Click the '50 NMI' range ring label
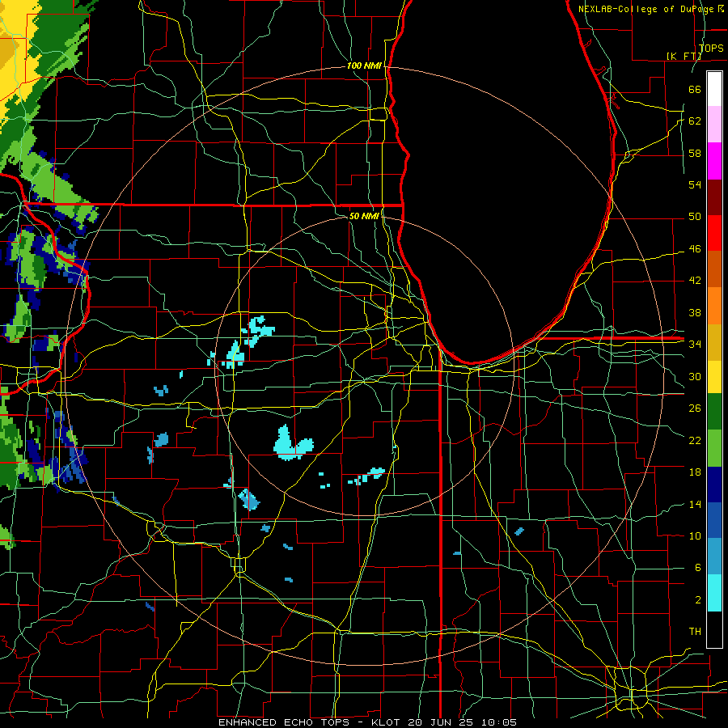This screenshot has height=728, width=728. pos(364,216)
